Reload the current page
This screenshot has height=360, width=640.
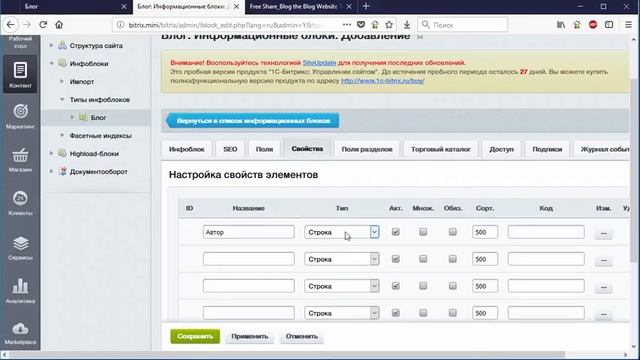pyautogui.click(x=43, y=25)
